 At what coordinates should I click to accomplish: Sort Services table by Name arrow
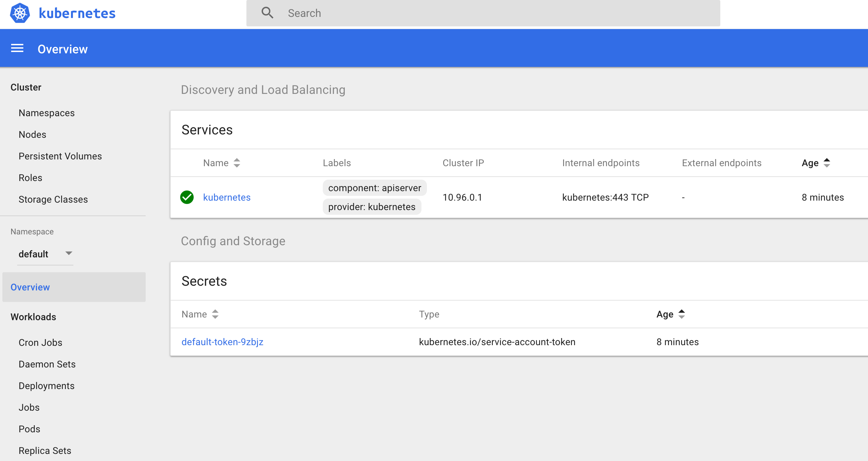(x=237, y=163)
